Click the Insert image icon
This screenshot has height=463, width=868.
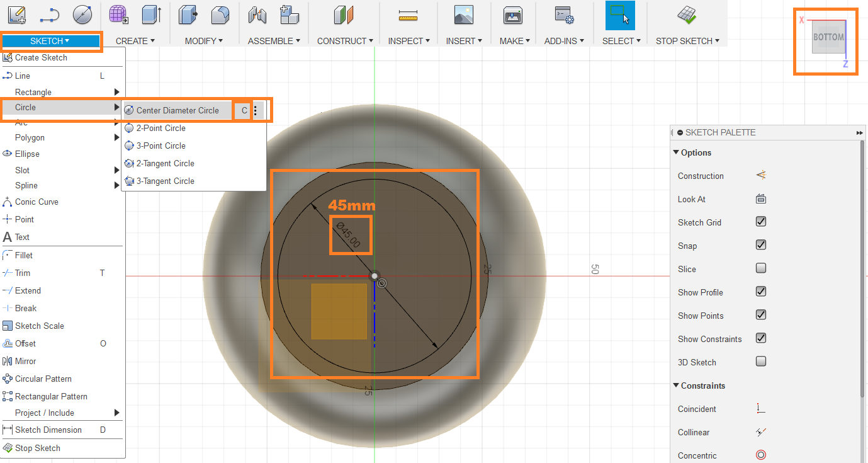click(464, 14)
